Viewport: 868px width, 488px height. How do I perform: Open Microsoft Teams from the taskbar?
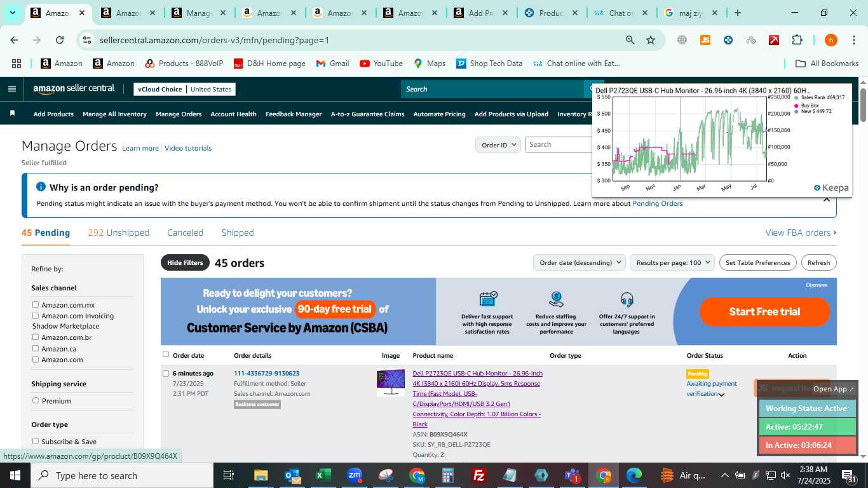pos(573,475)
